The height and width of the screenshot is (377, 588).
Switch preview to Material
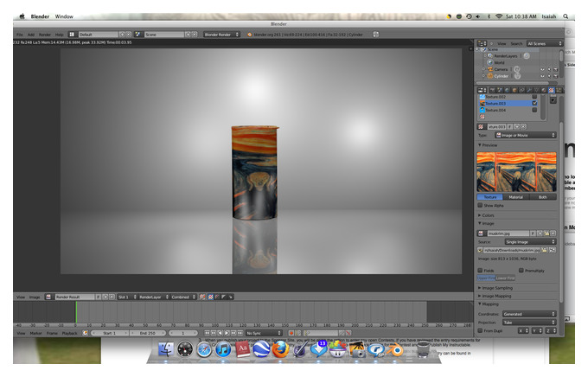[516, 197]
